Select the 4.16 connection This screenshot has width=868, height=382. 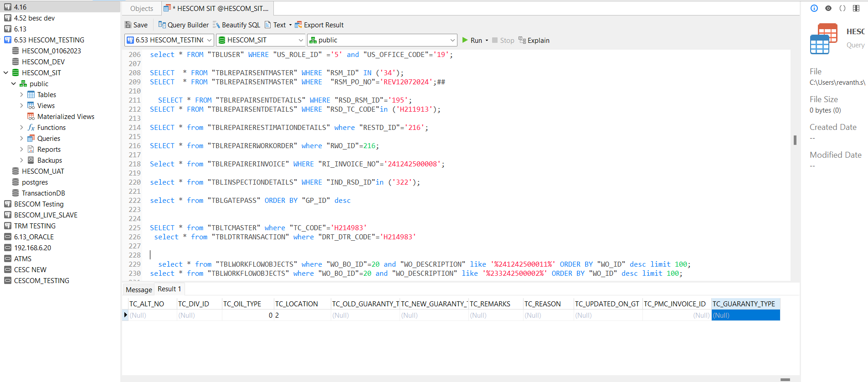tap(60, 7)
